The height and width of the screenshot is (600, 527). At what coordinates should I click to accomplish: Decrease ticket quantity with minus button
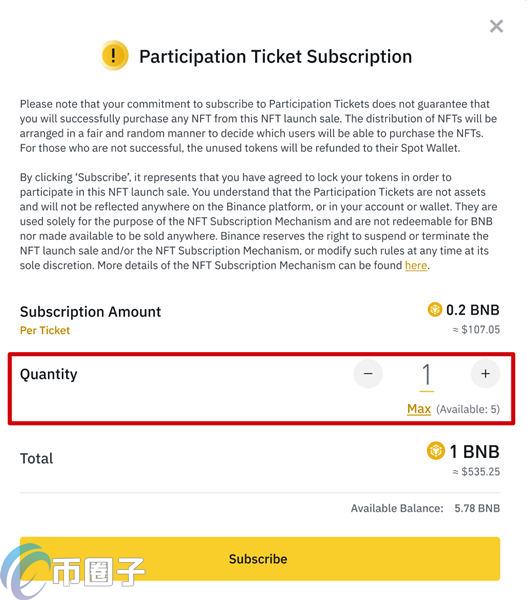[x=368, y=374]
